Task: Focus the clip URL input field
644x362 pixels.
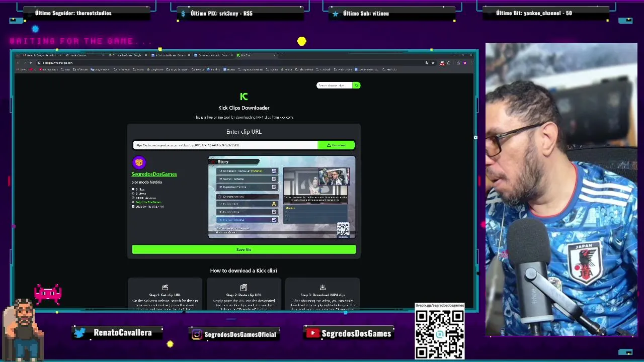Action: pyautogui.click(x=225, y=145)
